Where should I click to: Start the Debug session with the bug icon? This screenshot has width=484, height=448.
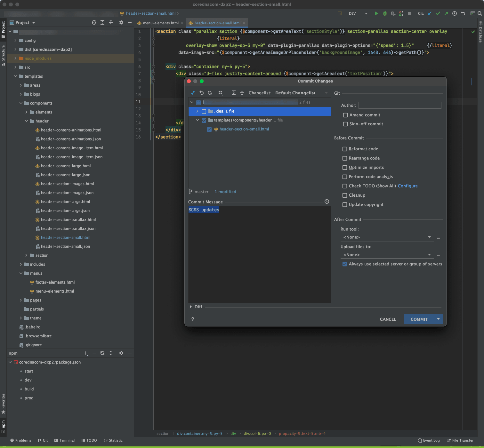coord(384,13)
